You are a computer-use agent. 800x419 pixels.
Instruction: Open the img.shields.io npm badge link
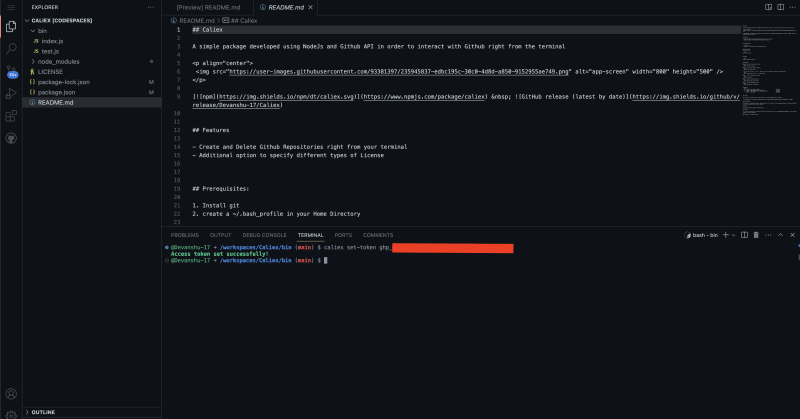[287, 96]
